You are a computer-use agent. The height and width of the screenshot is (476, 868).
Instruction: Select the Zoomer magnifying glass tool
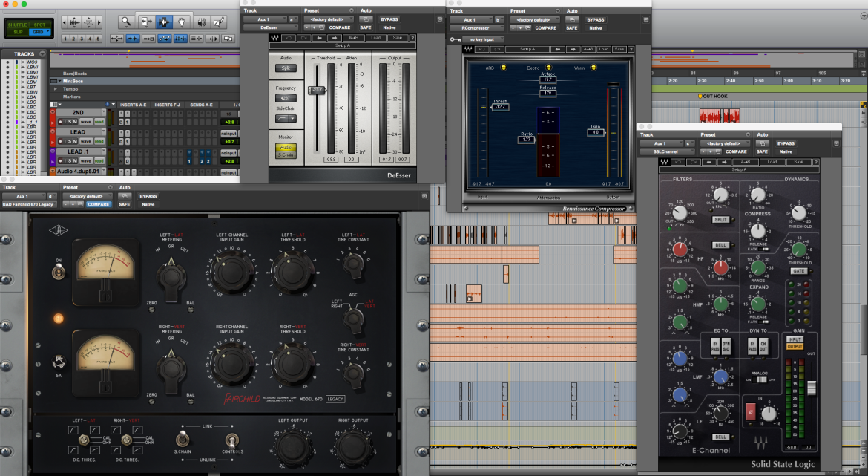pos(127,22)
